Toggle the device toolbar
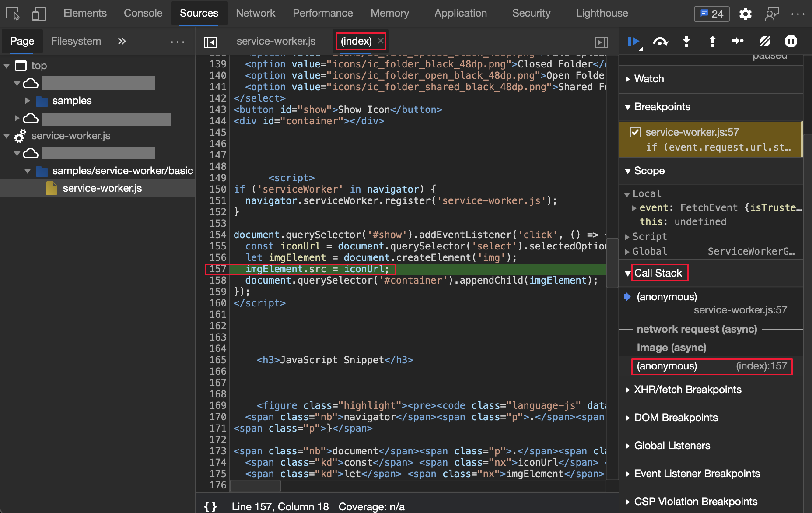This screenshot has width=812, height=513. pos(39,13)
